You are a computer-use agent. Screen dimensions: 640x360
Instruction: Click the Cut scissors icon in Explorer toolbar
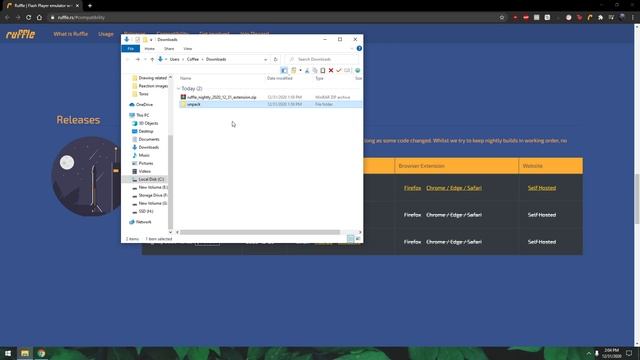click(x=307, y=70)
